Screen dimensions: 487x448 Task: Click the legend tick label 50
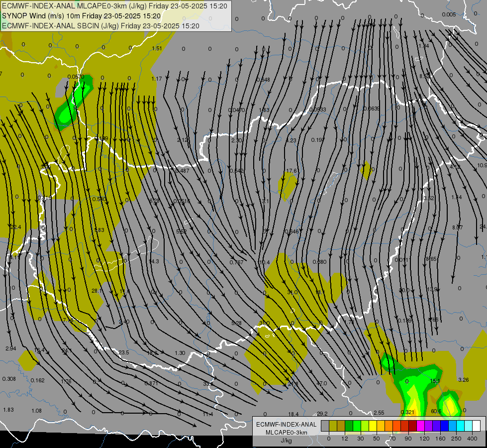pyautogui.click(x=377, y=439)
